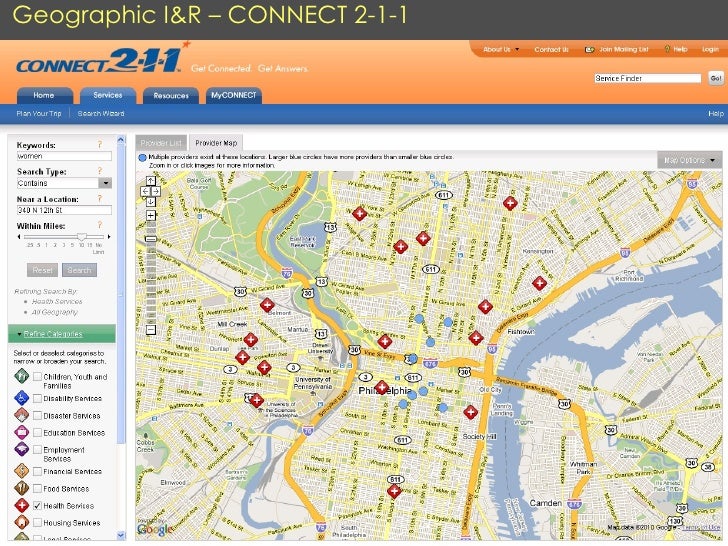Enable Disaster Services checkbox
This screenshot has height=546, width=728.
coord(38,416)
